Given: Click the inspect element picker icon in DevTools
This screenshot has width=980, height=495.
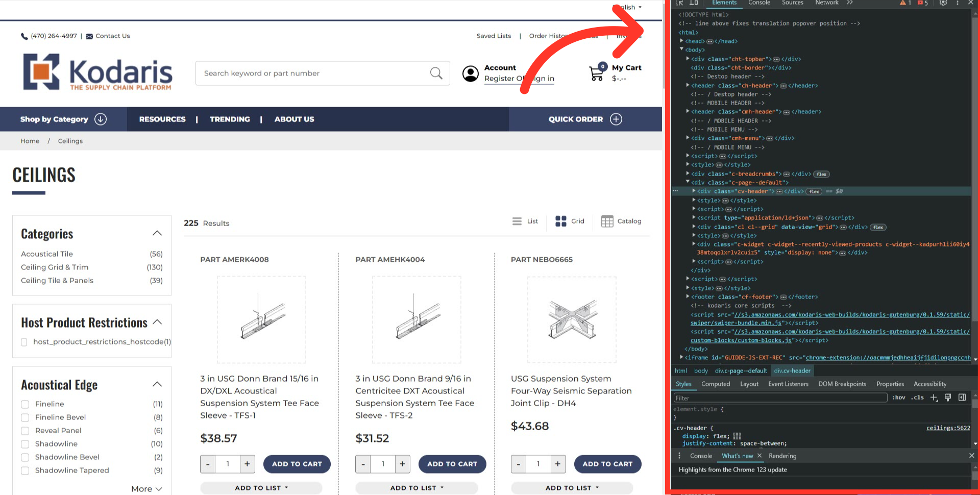Looking at the screenshot, I should pyautogui.click(x=679, y=3).
